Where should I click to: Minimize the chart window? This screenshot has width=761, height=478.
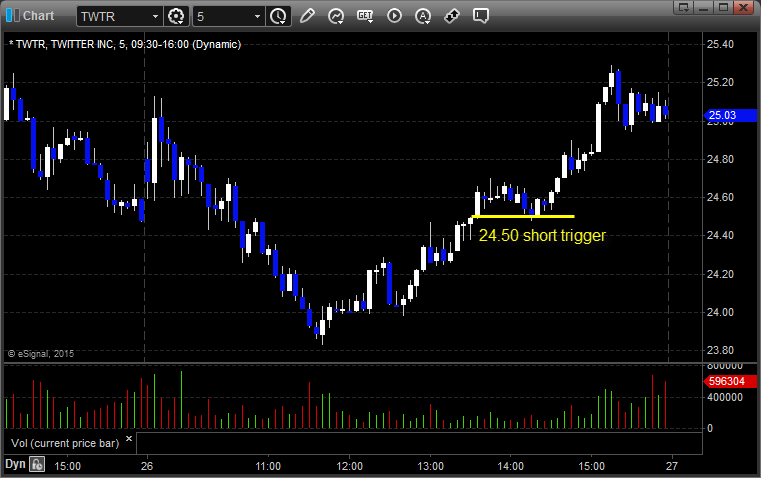[x=704, y=7]
